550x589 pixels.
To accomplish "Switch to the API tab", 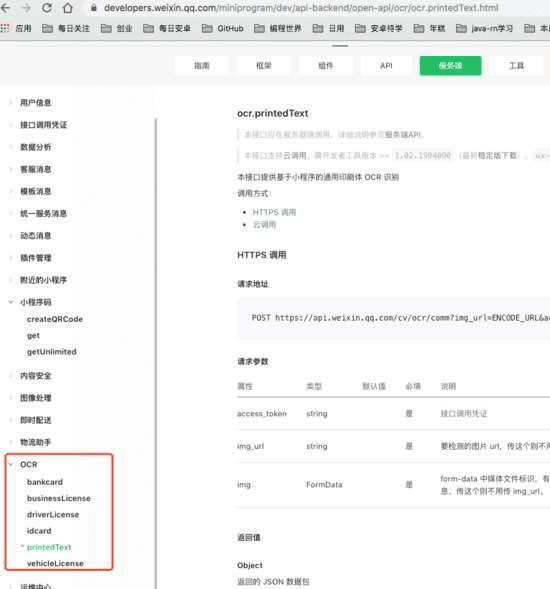I will [x=386, y=66].
